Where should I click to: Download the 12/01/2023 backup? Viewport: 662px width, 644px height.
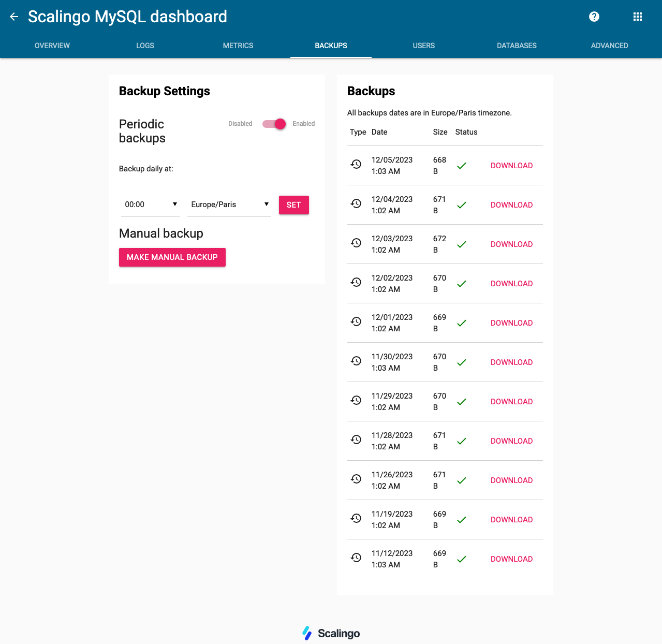point(511,323)
